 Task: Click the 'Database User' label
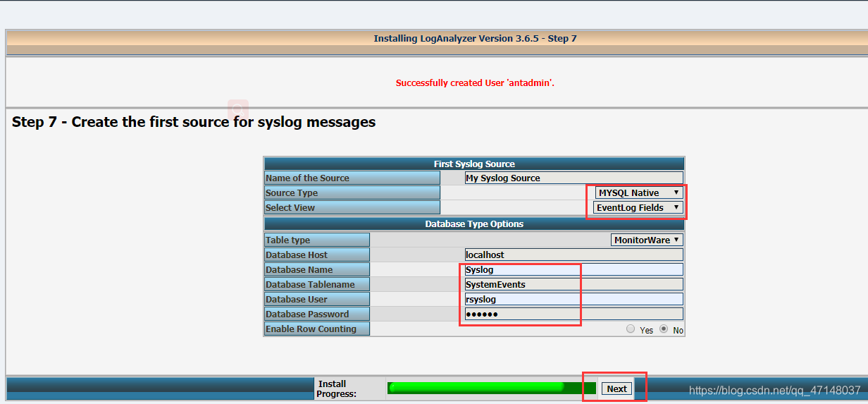click(x=296, y=299)
